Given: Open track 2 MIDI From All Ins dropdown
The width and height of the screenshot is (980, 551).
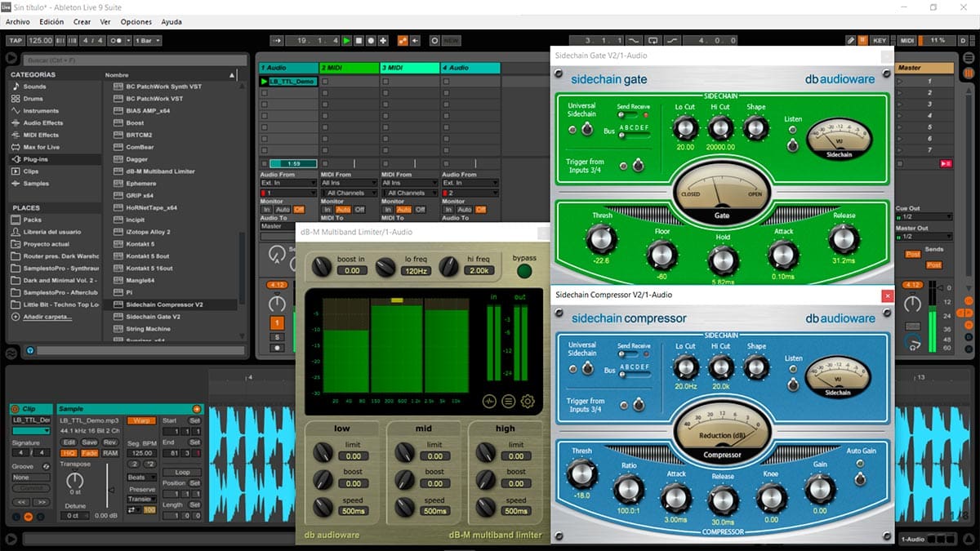Looking at the screenshot, I should tap(349, 183).
